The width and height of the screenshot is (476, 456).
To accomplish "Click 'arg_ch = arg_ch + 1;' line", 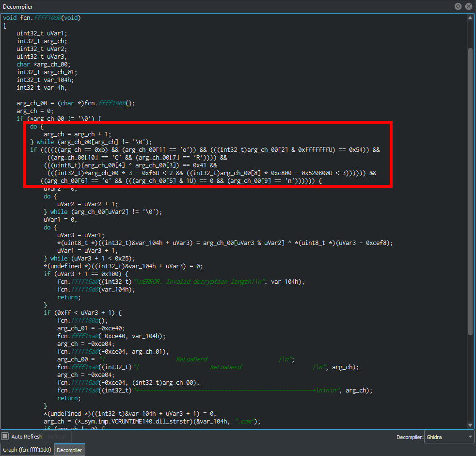I will (77, 134).
